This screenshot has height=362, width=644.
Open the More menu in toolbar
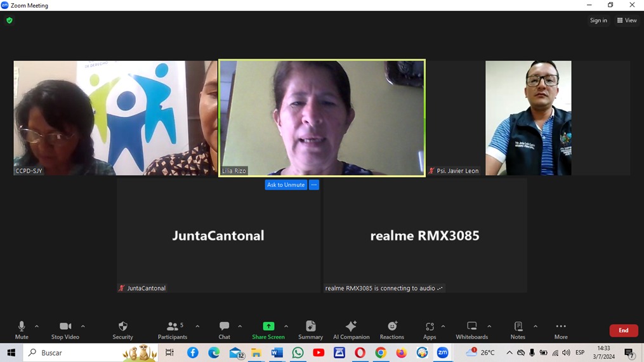coord(560,330)
